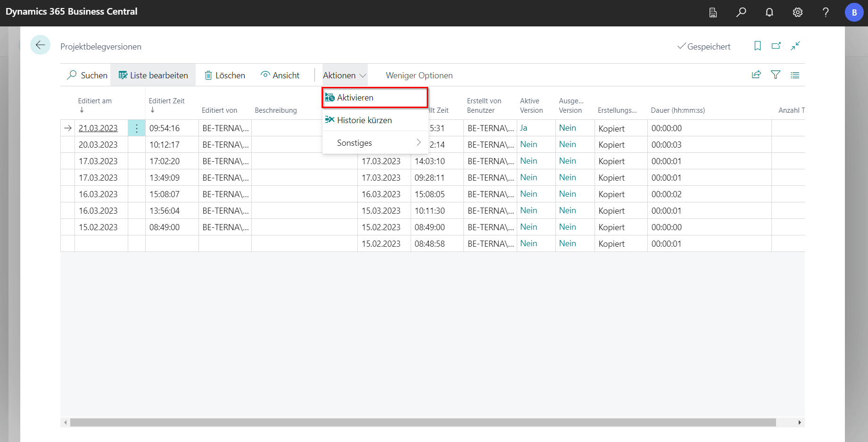Open the filter pane funnel icon

pos(776,75)
